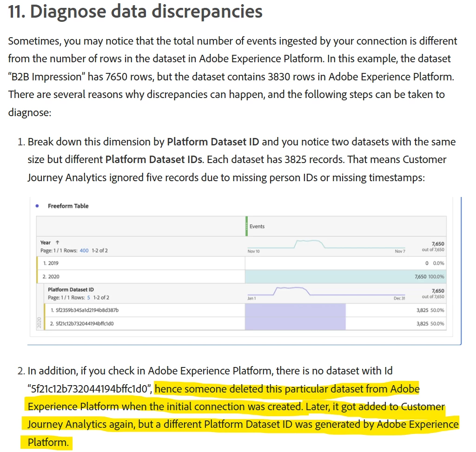Click the Platform Dataset ID total 7,650
The image size is (476, 452).
438,291
